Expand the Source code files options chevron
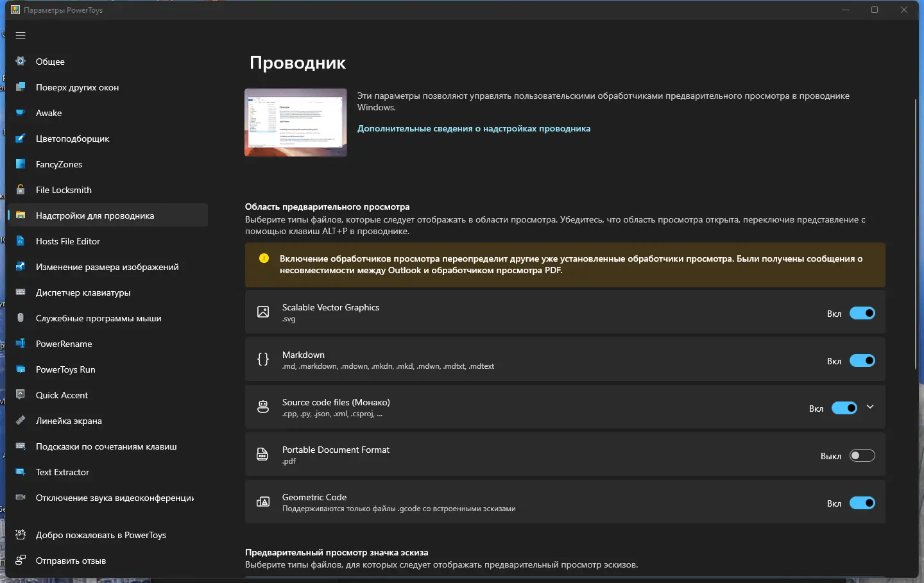 pos(871,407)
